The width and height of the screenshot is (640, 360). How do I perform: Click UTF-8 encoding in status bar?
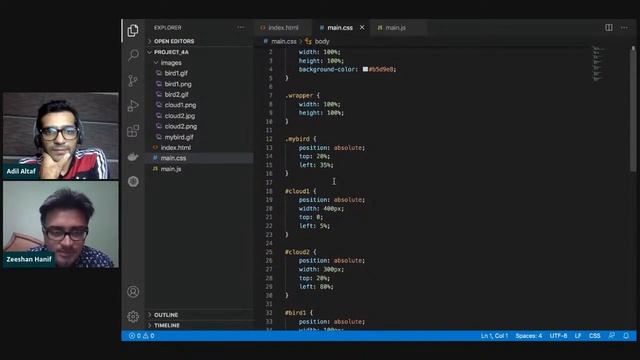point(558,336)
